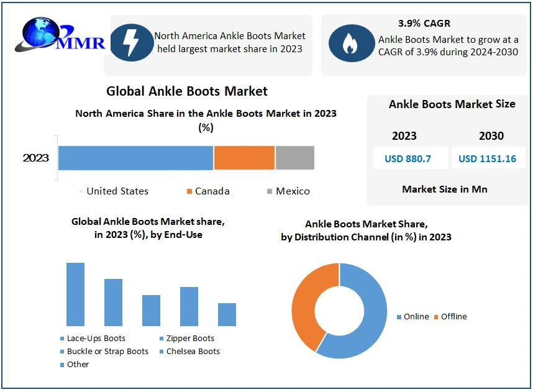The height and width of the screenshot is (392, 533).
Task: Click the orange Canada bar segment
Action: click(244, 158)
